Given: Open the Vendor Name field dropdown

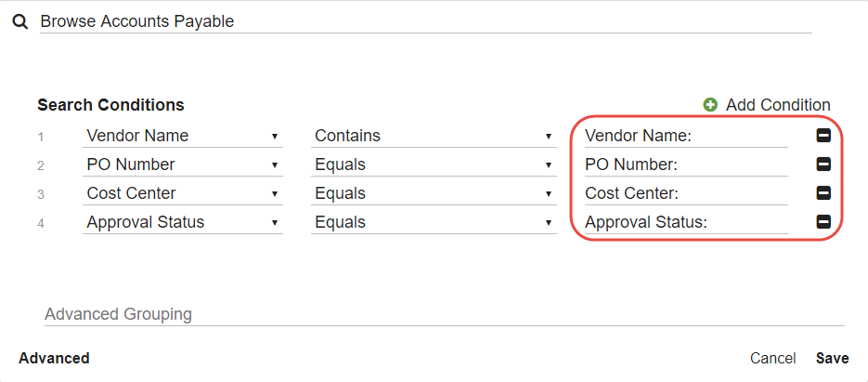Looking at the screenshot, I should coord(183,136).
